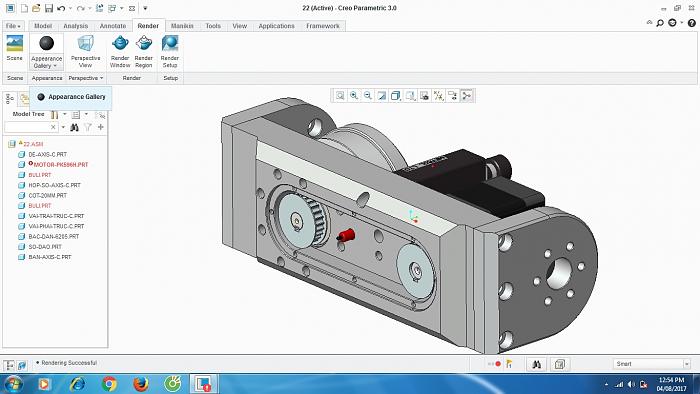Switch to the Analysis tab

(x=75, y=26)
